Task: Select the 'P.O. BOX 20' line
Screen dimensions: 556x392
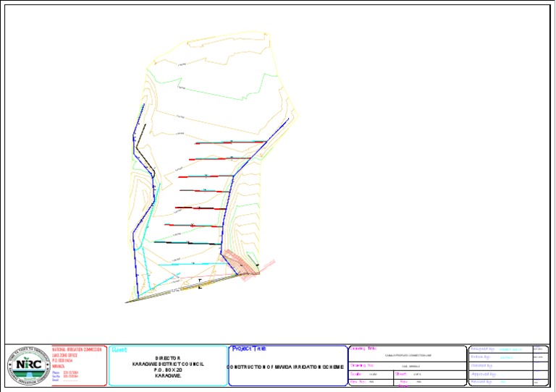Action: click(168, 370)
